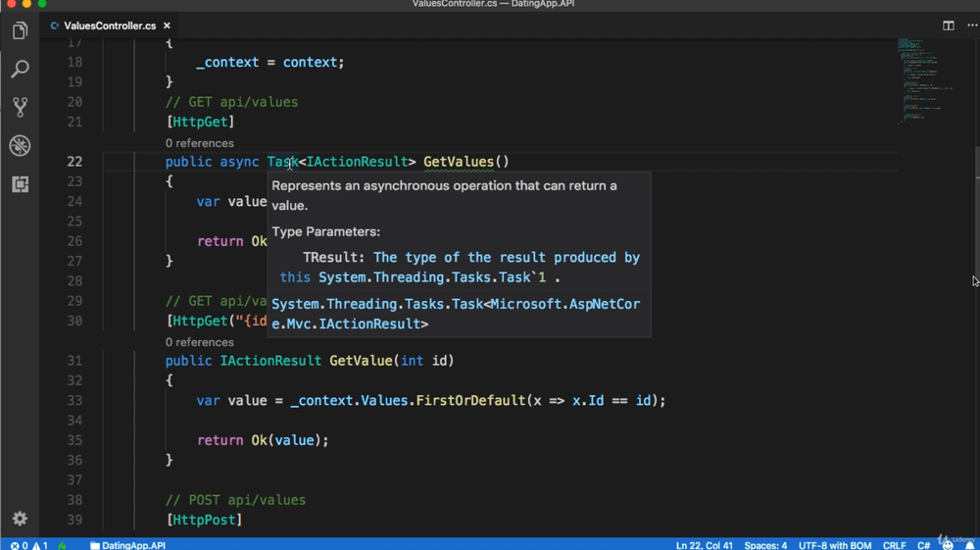Click the Ln 22, Col 41 indicator
Screen dimensions: 980x550
coord(705,545)
